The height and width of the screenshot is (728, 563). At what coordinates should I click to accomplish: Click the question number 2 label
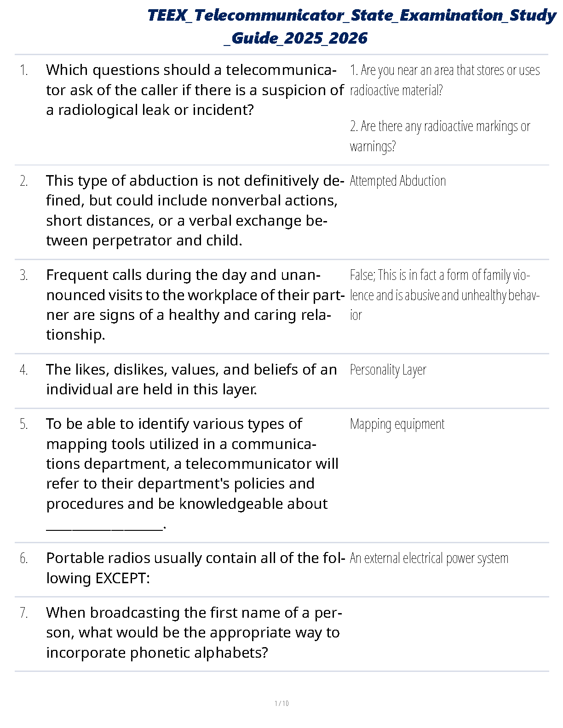pos(24,181)
